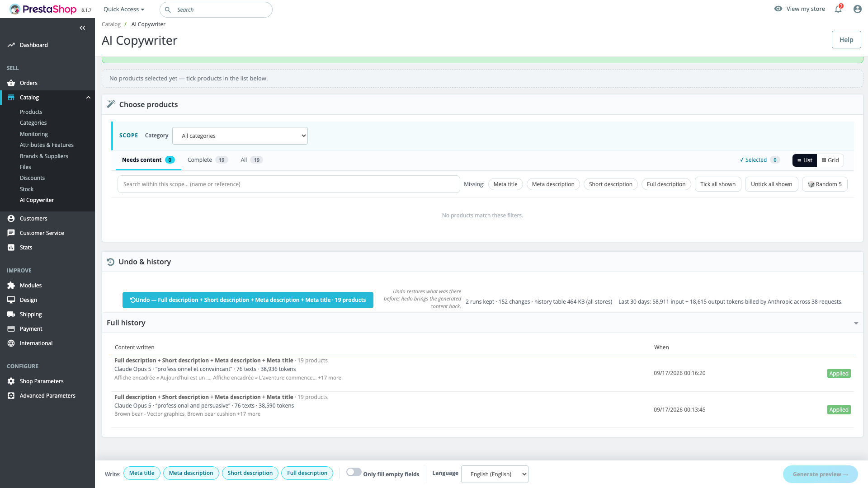Viewport: 868px width, 488px height.
Task: Switch to List view
Action: (805, 160)
